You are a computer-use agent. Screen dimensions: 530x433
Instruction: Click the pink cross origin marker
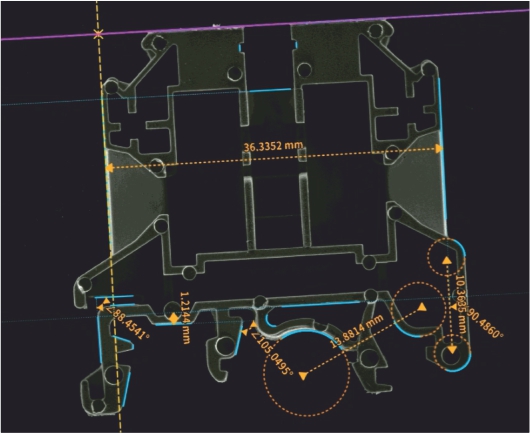point(98,34)
